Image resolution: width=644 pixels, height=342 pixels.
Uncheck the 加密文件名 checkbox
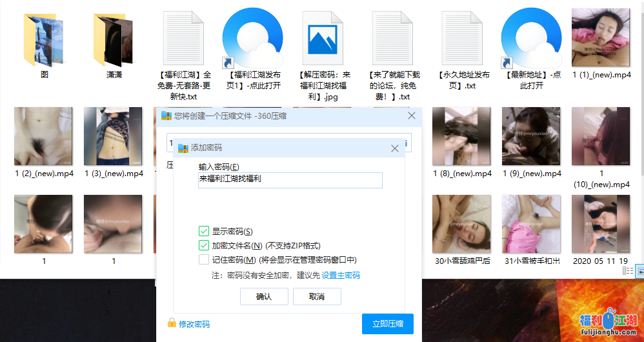click(204, 245)
